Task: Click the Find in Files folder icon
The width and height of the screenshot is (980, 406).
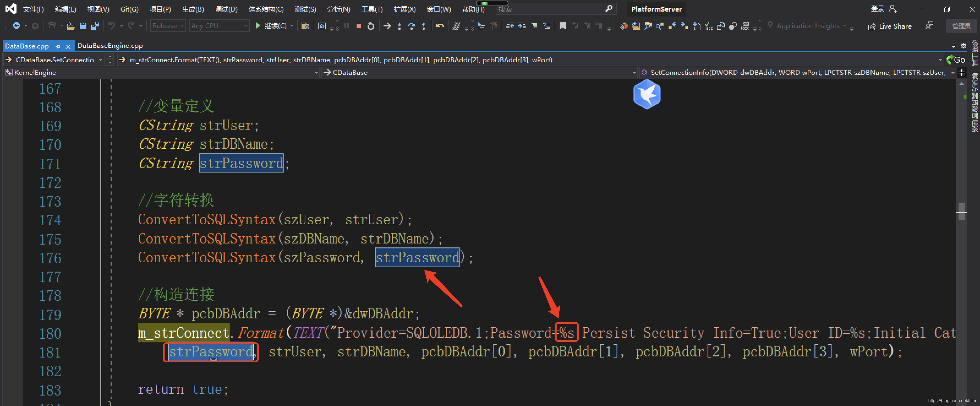Action: point(305,26)
